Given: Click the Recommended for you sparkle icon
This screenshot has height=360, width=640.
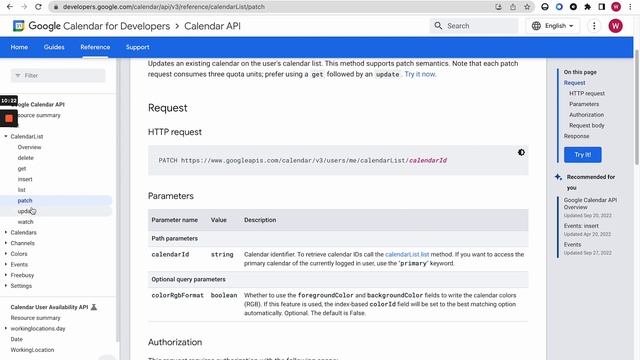Looking at the screenshot, I should [558, 177].
